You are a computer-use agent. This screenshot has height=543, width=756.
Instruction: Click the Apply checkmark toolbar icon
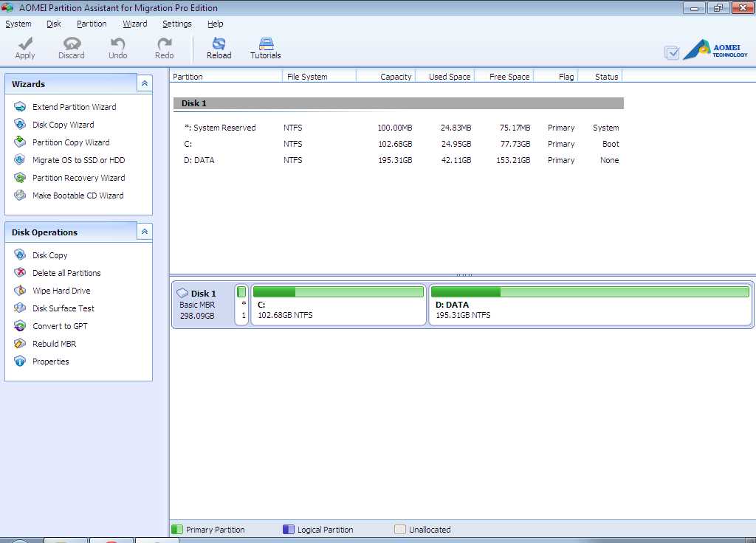coord(25,44)
